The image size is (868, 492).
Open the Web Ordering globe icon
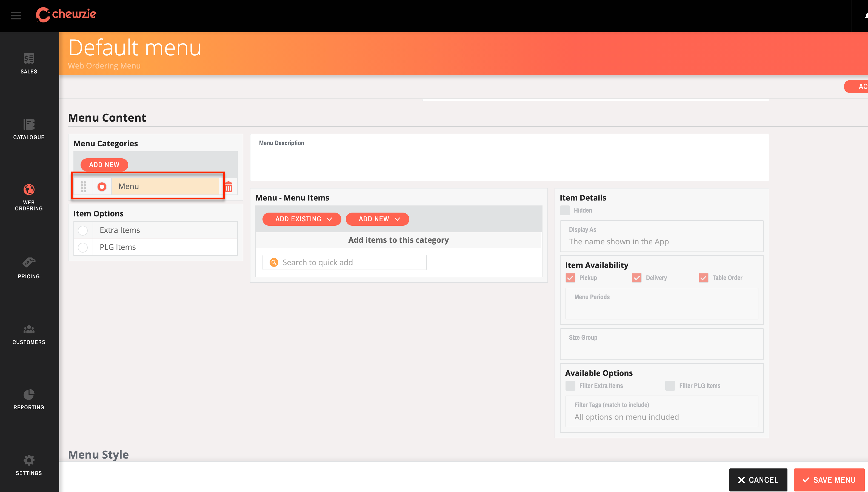point(29,190)
